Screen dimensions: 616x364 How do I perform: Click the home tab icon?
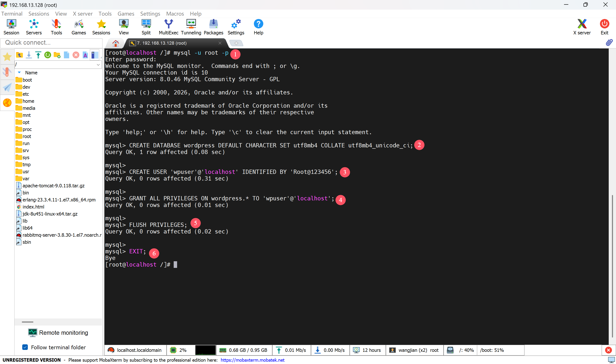tap(116, 43)
